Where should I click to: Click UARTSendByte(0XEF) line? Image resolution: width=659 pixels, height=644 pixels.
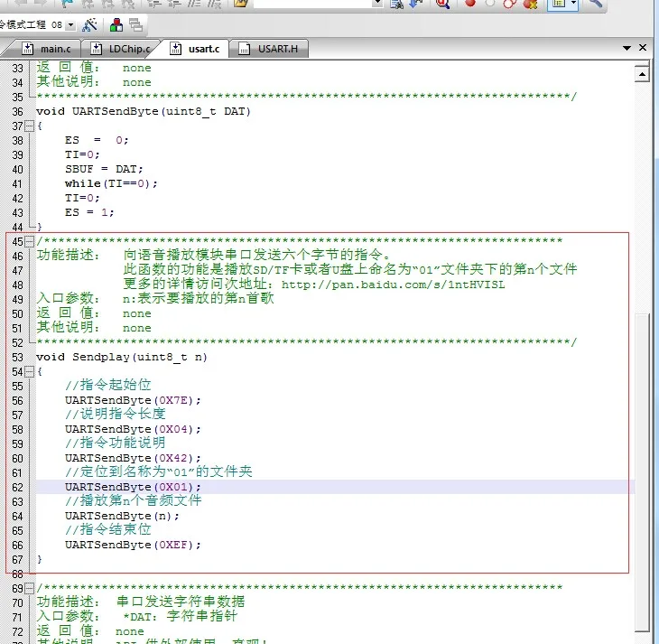pos(133,546)
